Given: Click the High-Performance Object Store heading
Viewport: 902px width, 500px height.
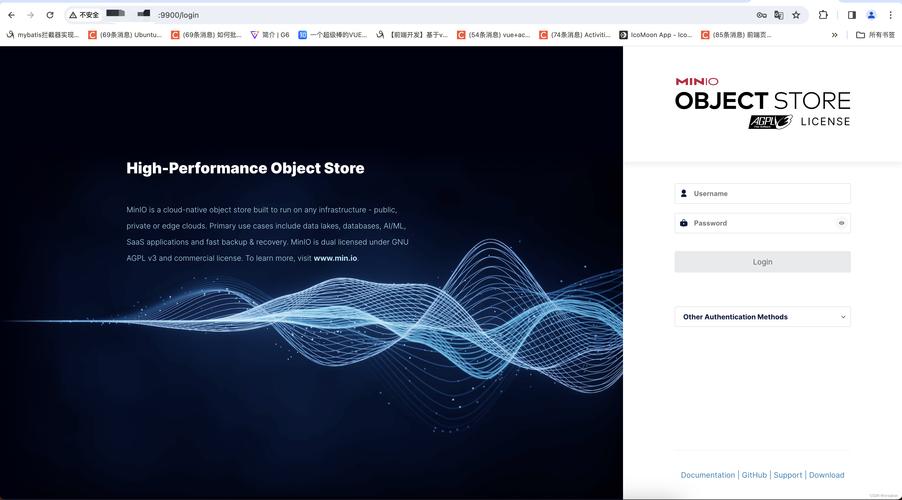Looking at the screenshot, I should (245, 168).
